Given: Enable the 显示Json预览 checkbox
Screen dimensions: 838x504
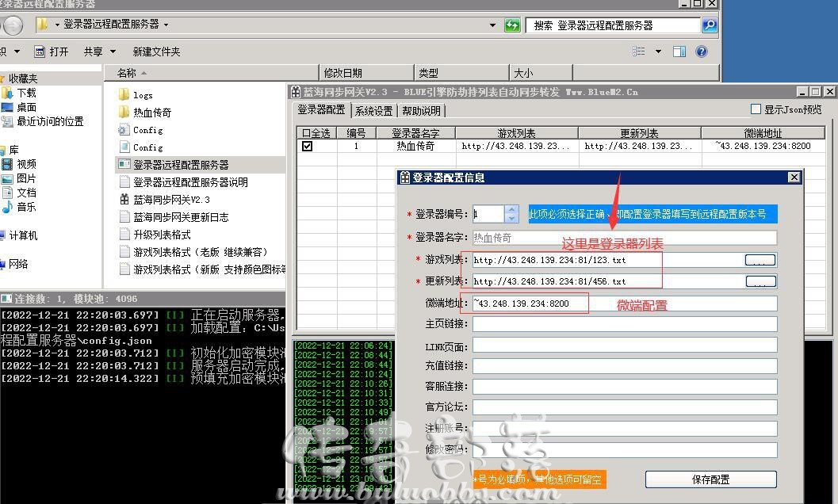Looking at the screenshot, I should 756,109.
